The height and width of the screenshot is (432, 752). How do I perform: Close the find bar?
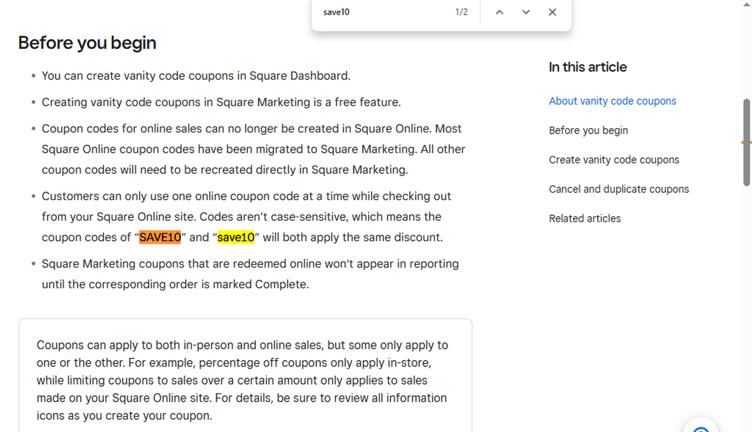tap(552, 12)
